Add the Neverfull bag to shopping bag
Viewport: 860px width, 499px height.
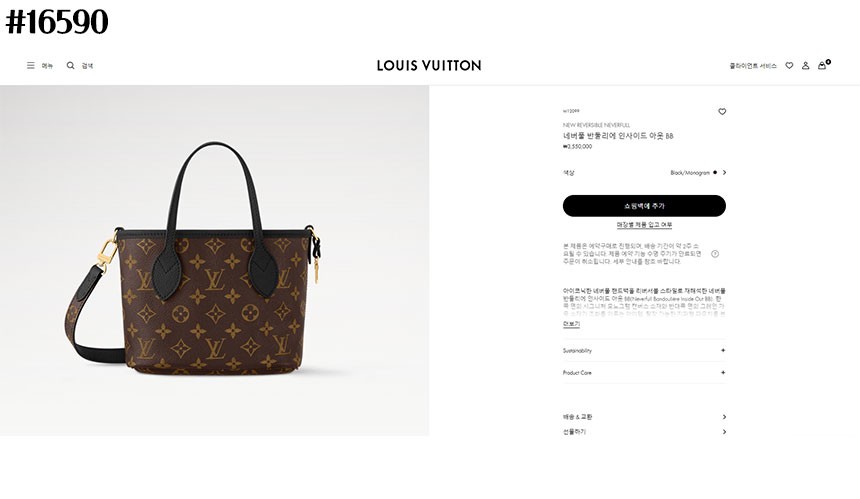(644, 206)
